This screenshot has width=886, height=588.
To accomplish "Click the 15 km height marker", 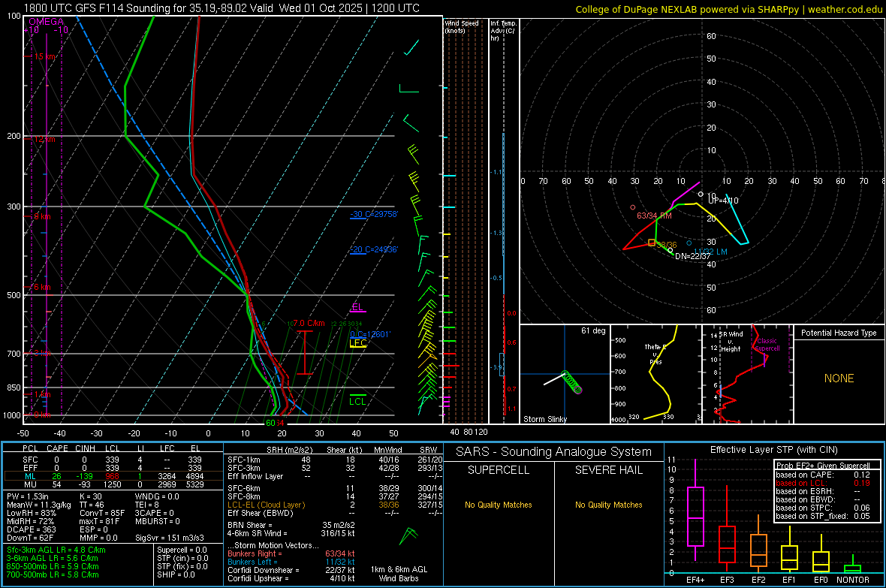I will pyautogui.click(x=44, y=56).
